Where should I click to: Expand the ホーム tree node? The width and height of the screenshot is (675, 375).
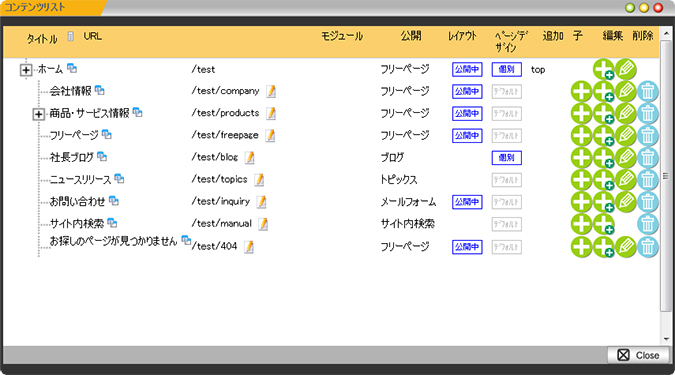26,70
